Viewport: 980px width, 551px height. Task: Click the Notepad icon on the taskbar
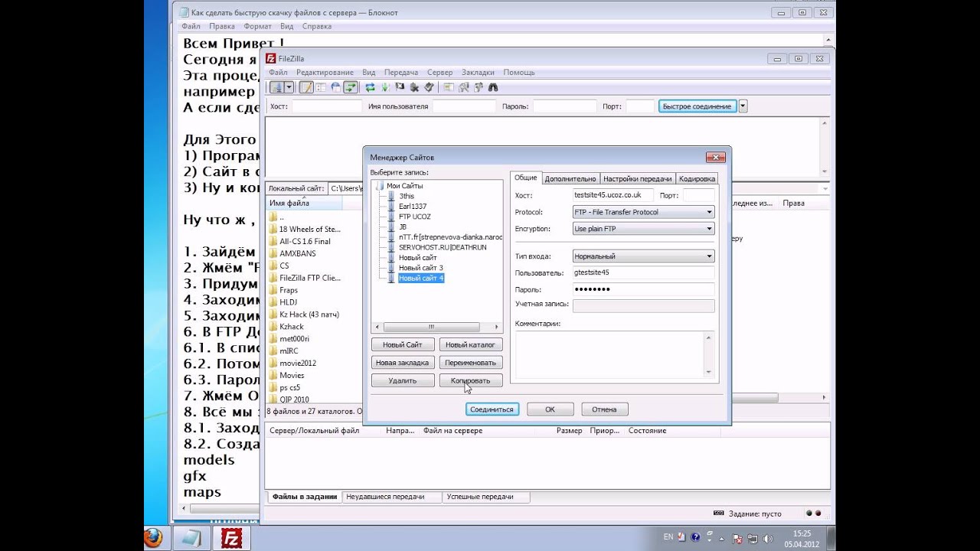coord(191,538)
